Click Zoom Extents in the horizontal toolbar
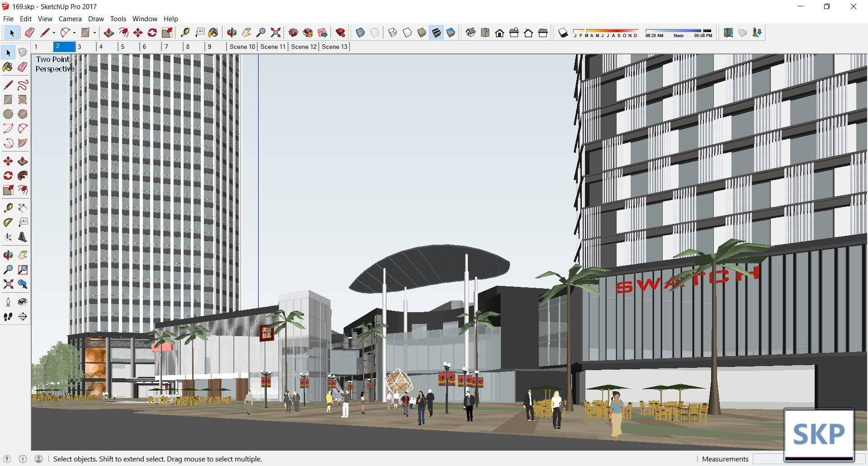868x466 pixels. 275,33
